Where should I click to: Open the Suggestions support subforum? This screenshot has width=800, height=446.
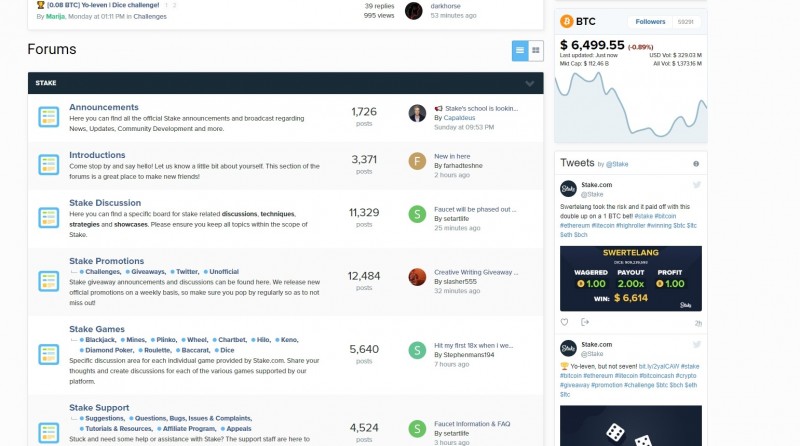click(x=105, y=418)
